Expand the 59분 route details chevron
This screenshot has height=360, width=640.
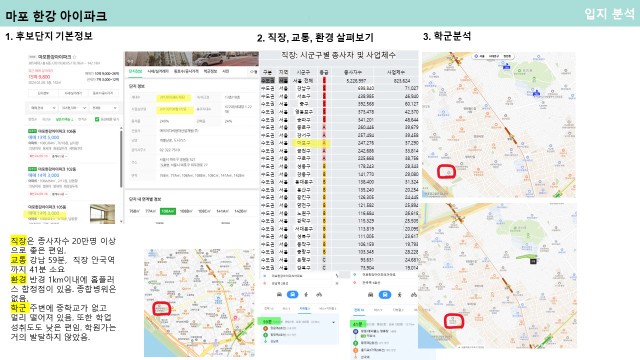333,322
